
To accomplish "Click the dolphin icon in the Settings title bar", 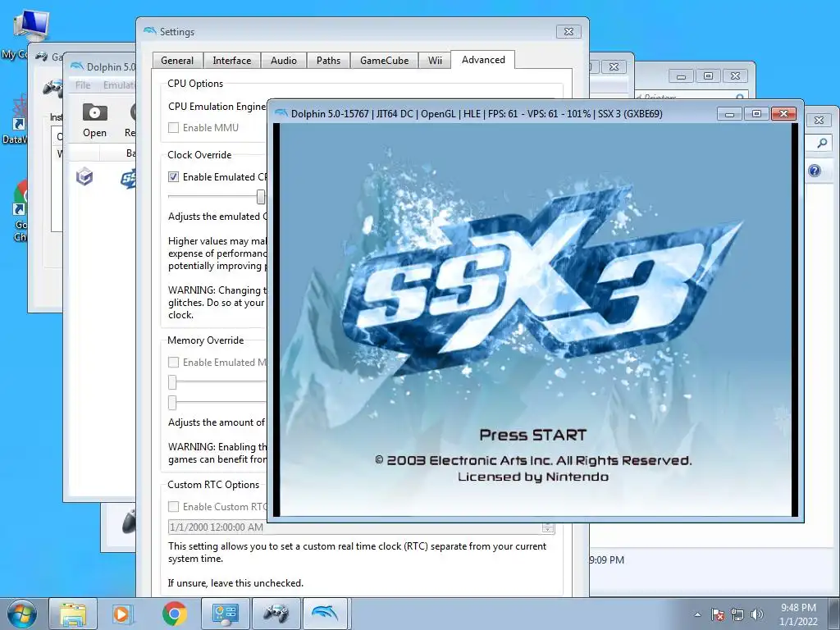I will point(149,31).
